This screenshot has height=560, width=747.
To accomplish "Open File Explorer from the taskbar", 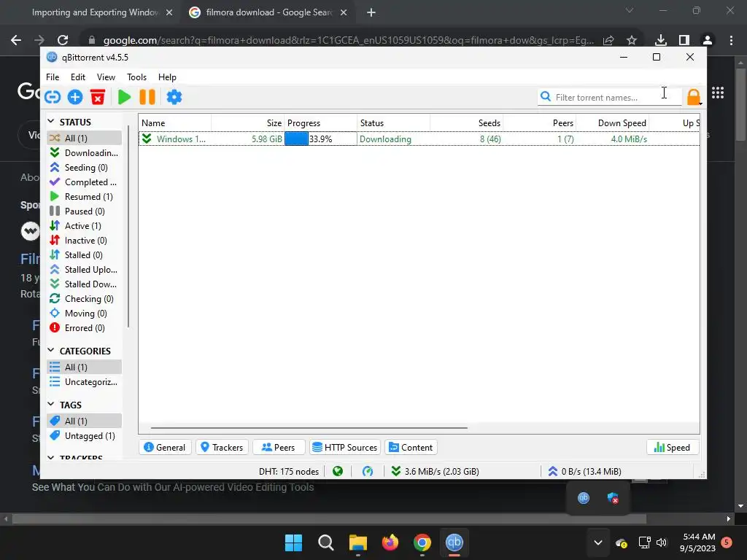I will coord(357,542).
